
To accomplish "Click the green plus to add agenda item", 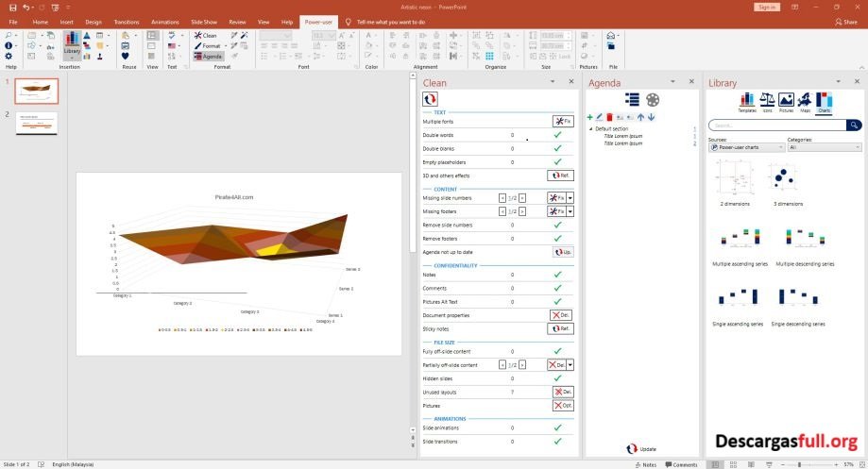I will coord(589,117).
